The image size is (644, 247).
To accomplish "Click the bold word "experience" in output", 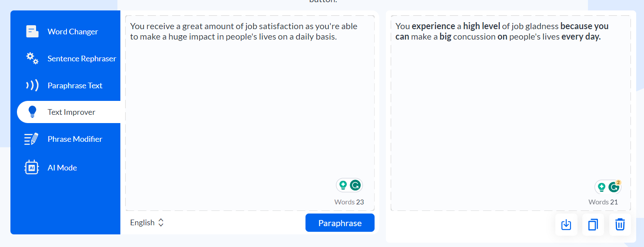I will 433,26.
